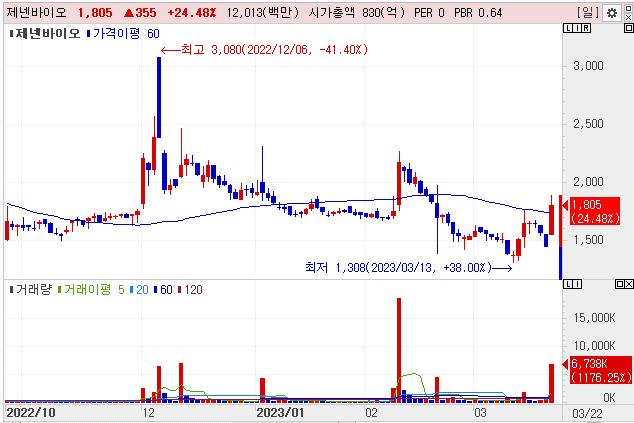Click the +24.48% change rate
Image resolution: width=634 pixels, height=423 pixels.
pyautogui.click(x=192, y=13)
